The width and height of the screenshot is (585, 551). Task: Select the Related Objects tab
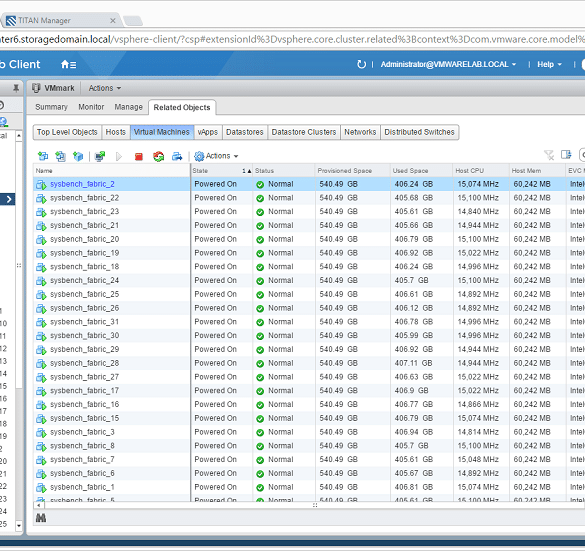(x=182, y=107)
